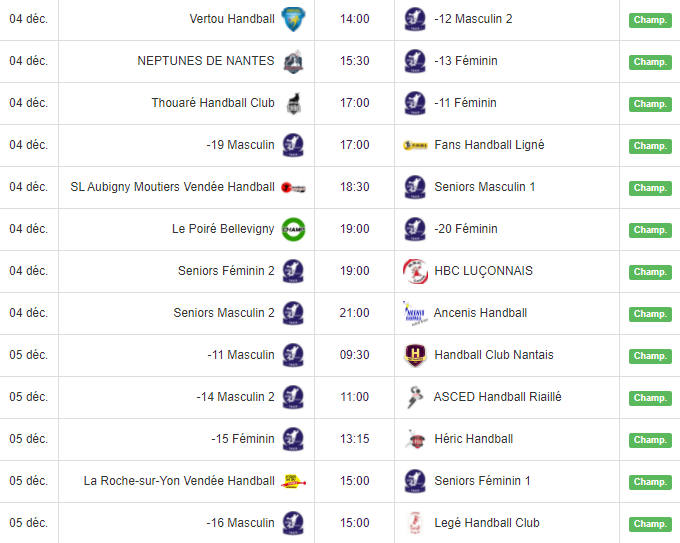
Task: Click the Handball Club Nantais logo
Action: pos(415,355)
